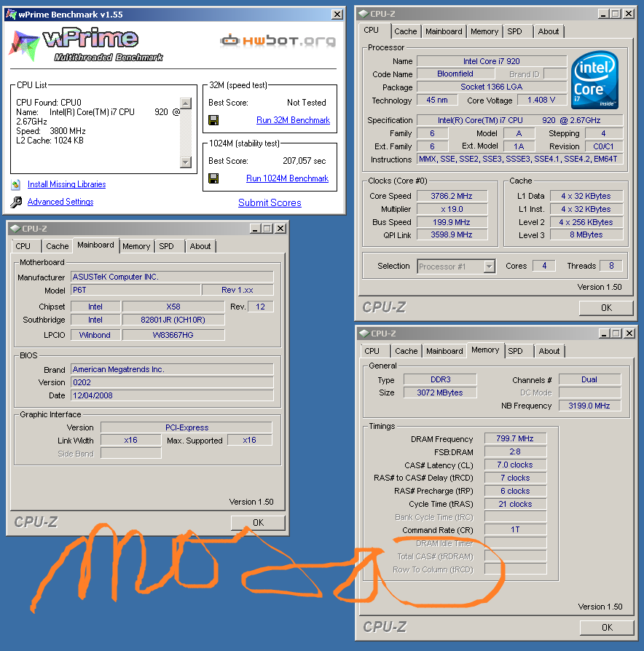This screenshot has width=644, height=651.
Task: Switch to Cache tab in top CPU-Z window
Action: coord(406,31)
